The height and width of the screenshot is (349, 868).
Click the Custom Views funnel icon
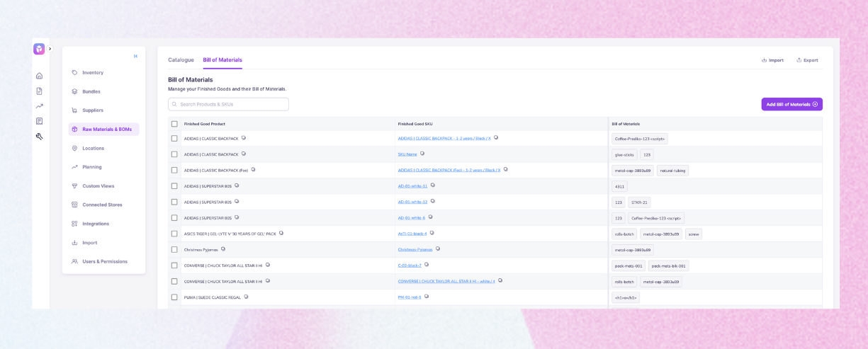74,186
